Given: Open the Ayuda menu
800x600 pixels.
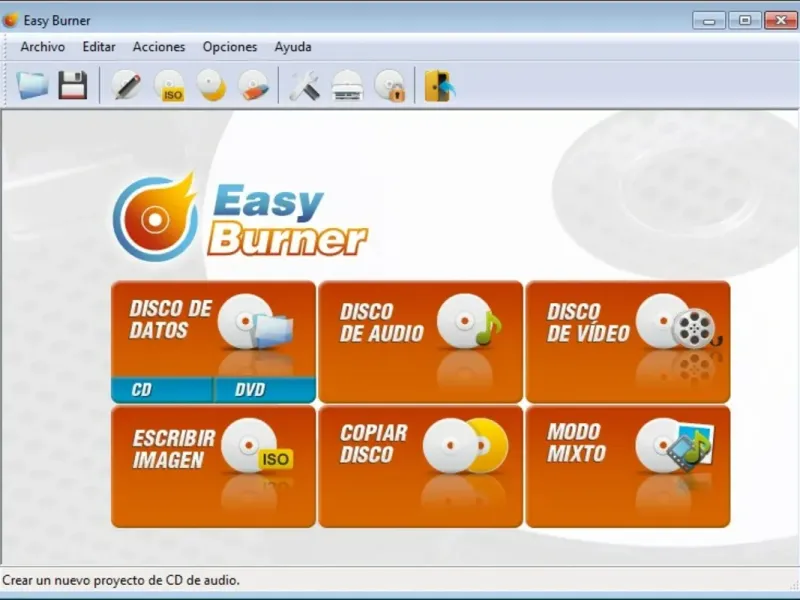Looking at the screenshot, I should 293,47.
